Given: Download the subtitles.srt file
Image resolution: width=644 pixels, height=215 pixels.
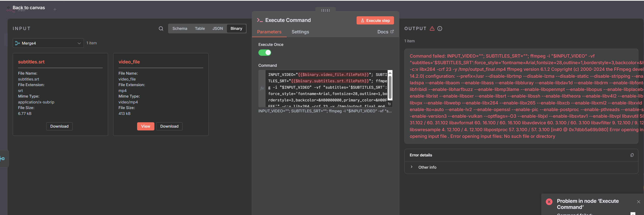Looking at the screenshot, I should [59, 126].
